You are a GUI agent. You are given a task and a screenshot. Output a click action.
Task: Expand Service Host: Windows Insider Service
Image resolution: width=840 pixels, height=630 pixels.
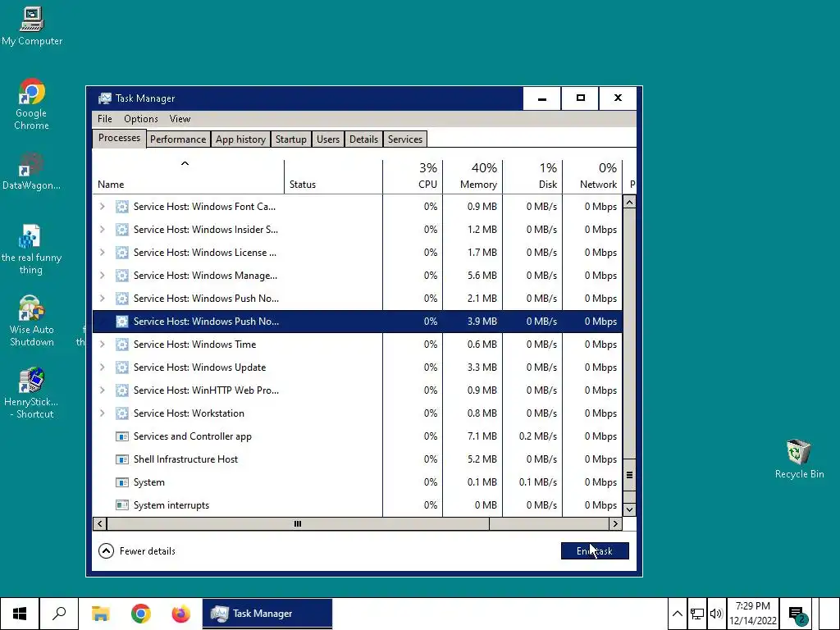coord(103,230)
